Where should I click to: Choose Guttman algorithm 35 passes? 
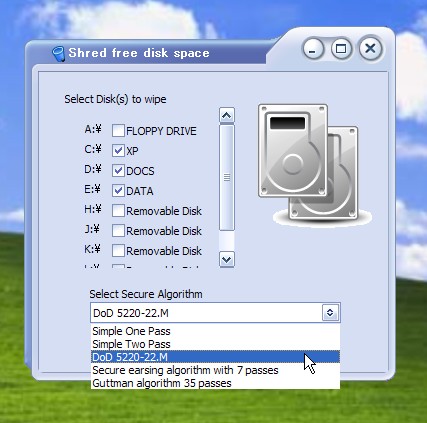point(215,383)
